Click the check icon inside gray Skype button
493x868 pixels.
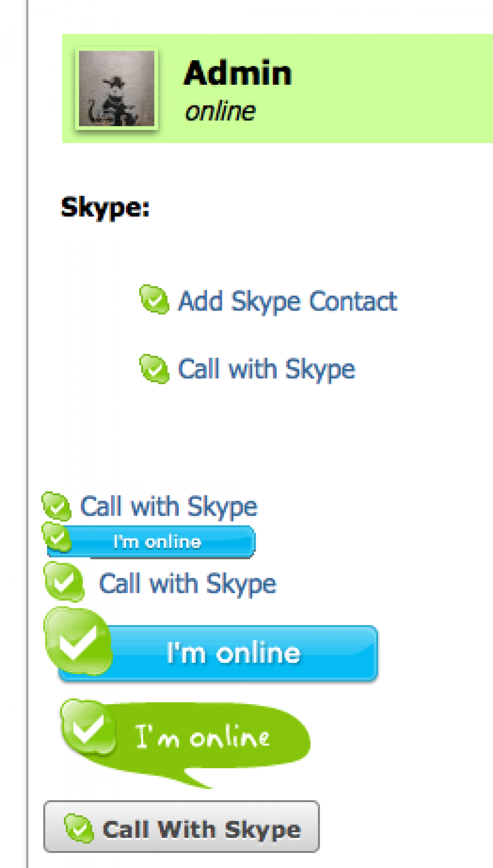[79, 828]
